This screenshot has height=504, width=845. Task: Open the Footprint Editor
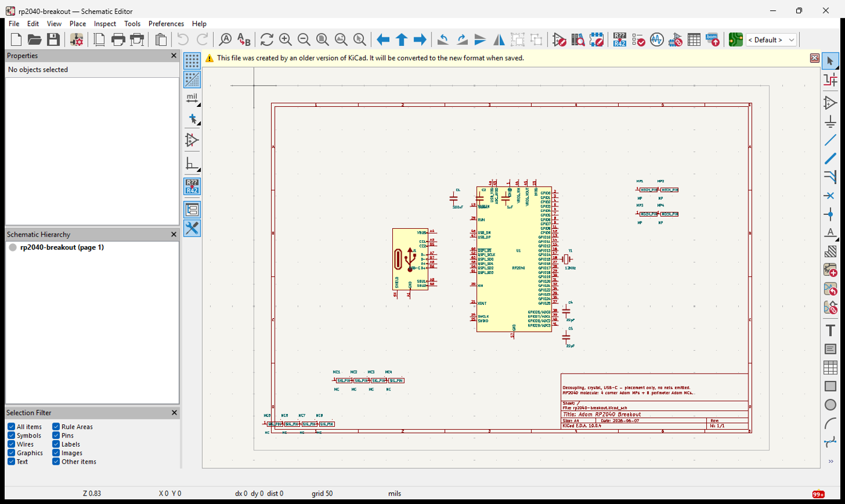(597, 40)
